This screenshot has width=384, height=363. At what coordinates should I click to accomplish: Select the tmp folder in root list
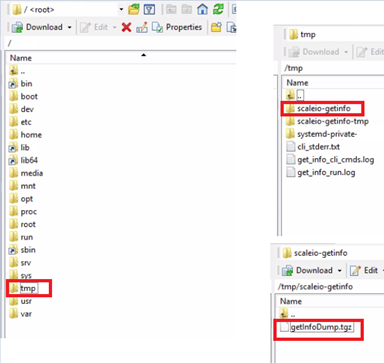point(23,288)
